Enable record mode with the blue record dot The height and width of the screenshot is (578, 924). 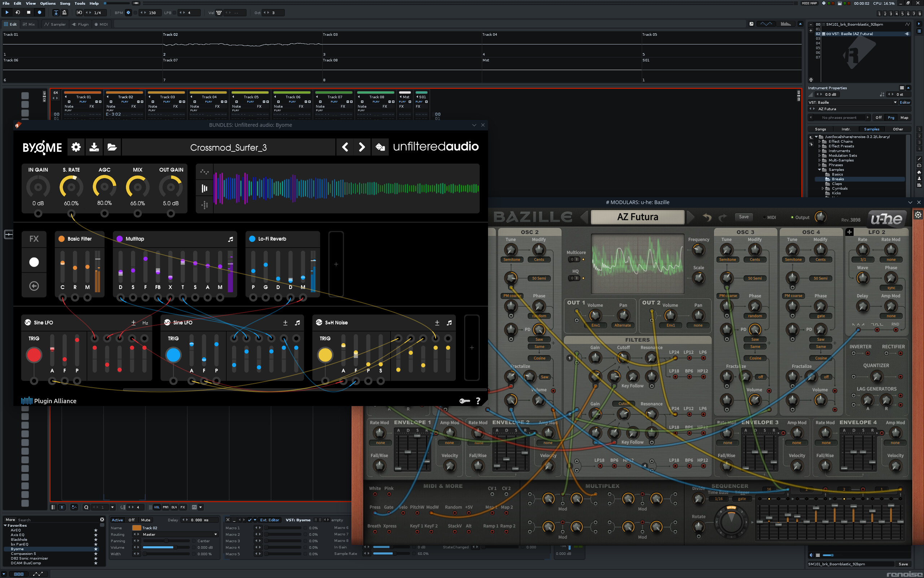point(39,13)
